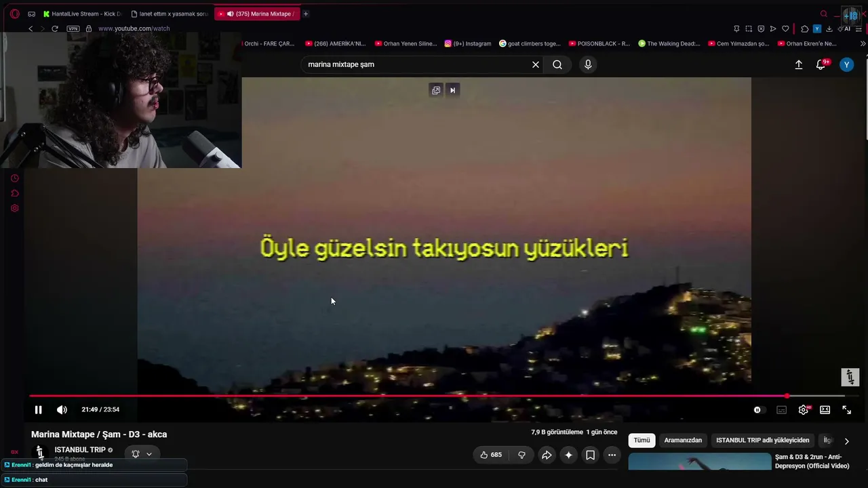Take a snapshot with the capture icon

(749, 28)
